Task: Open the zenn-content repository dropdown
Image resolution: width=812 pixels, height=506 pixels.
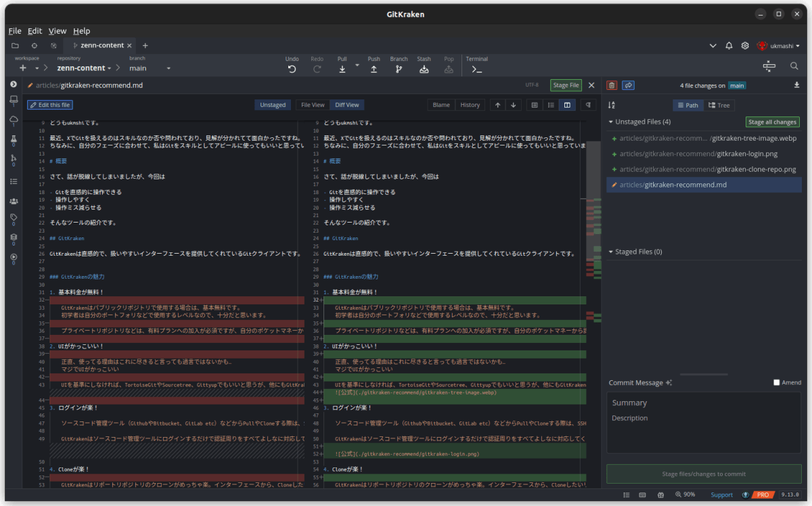Action: pos(84,68)
